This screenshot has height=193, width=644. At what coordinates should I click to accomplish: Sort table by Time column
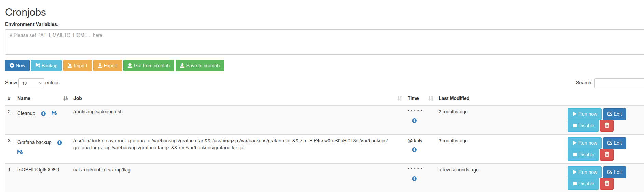click(x=413, y=98)
